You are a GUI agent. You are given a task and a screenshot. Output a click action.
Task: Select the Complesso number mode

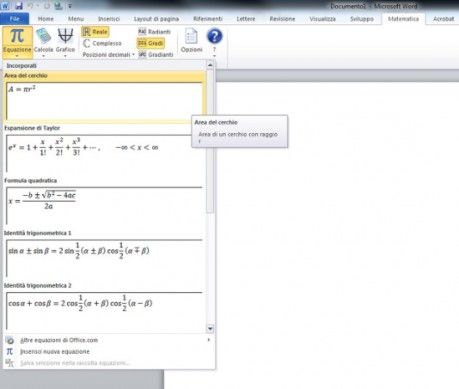pos(102,43)
